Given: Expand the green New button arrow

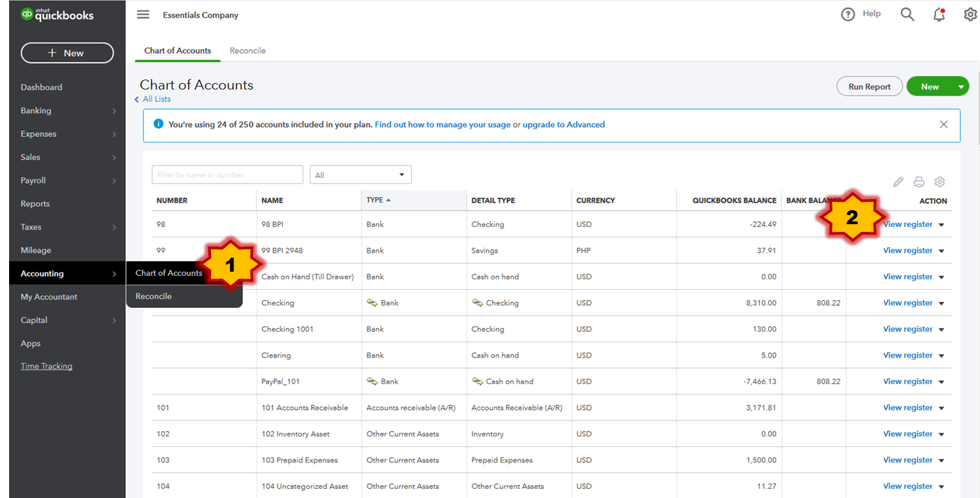Looking at the screenshot, I should [961, 87].
